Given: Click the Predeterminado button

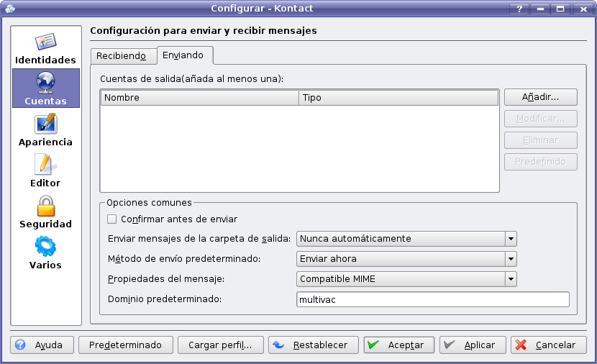Looking at the screenshot, I should pyautogui.click(x=126, y=345).
